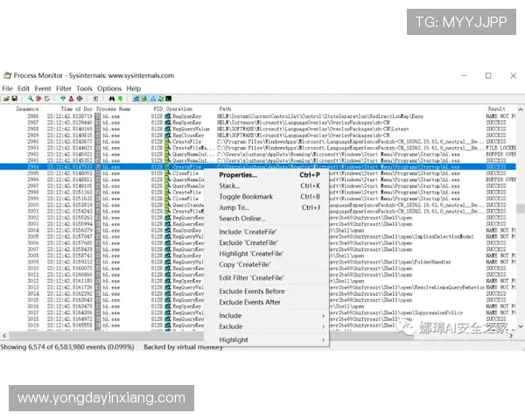
Task: Open the Filter funnel toolbar icon
Action: 62,99
